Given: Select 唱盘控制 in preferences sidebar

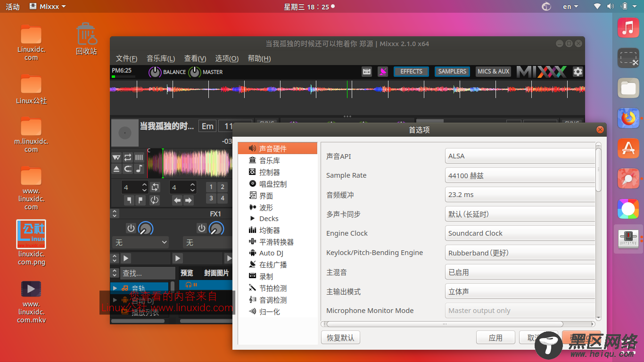Looking at the screenshot, I should [x=277, y=184].
